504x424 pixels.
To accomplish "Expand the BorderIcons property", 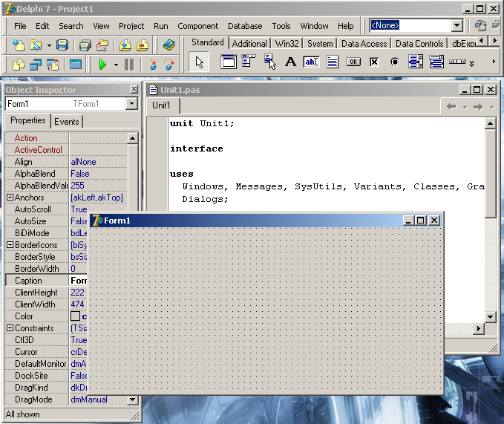I will 10,244.
